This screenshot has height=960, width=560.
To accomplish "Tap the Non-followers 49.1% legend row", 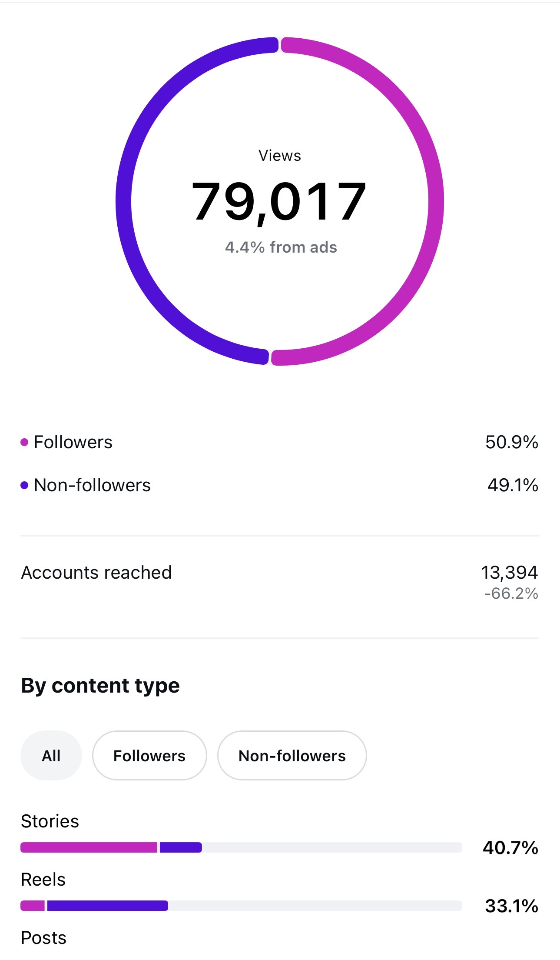I will tap(280, 485).
